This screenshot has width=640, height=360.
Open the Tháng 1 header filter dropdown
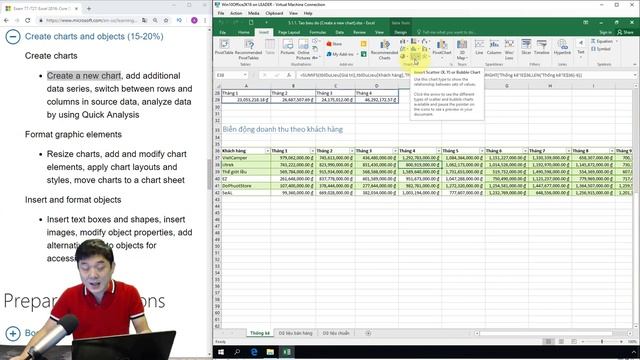pyautogui.click(x=312, y=151)
